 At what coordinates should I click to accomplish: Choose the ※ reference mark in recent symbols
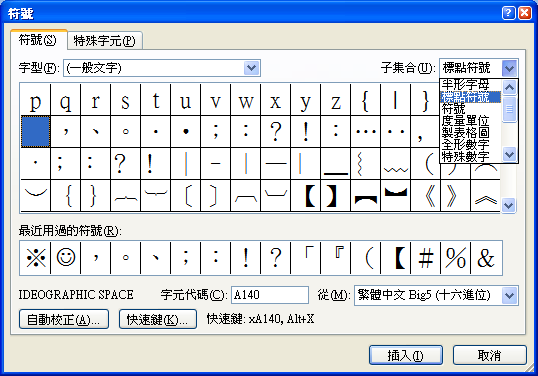(36, 258)
